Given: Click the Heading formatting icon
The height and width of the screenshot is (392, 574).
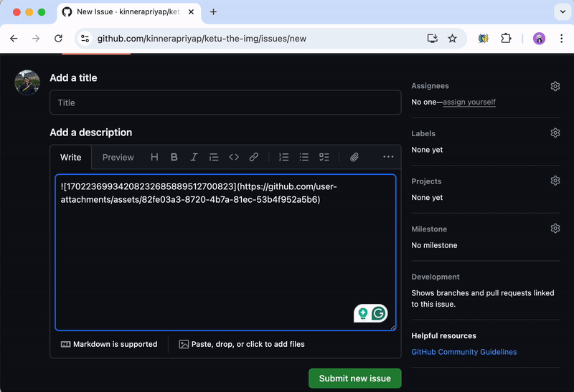Looking at the screenshot, I should (x=154, y=157).
